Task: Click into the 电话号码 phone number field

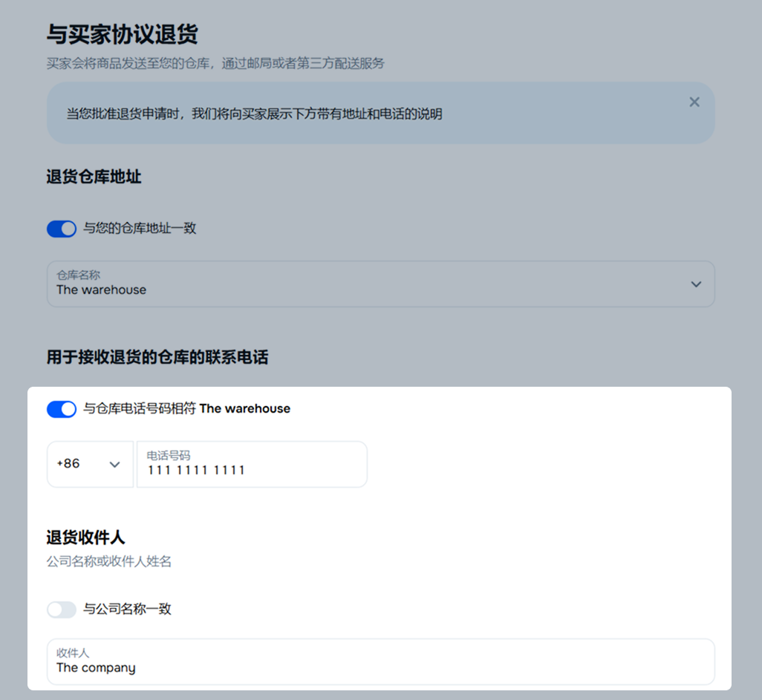Action: click(252, 464)
